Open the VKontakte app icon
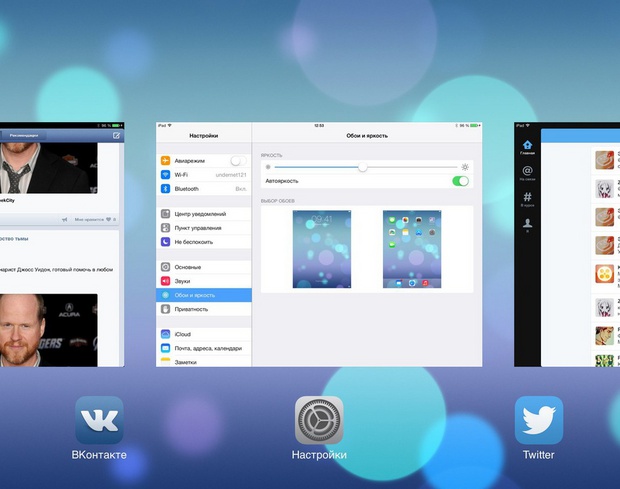Viewport: 620px width, 489px height. click(x=99, y=420)
